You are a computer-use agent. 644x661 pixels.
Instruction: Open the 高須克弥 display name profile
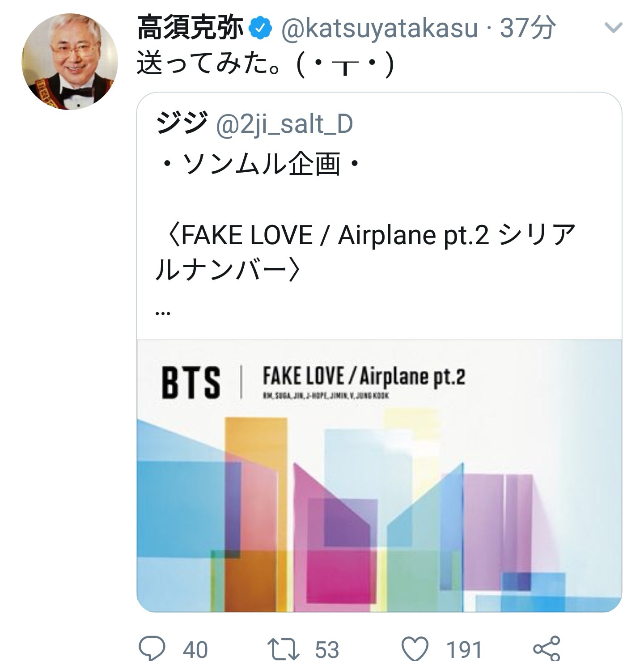190,28
